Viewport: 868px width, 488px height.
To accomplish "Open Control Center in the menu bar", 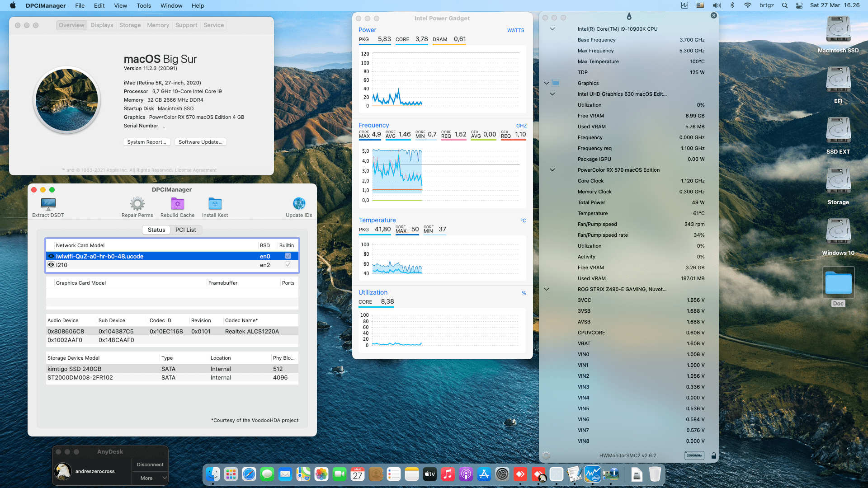I will click(x=799, y=5).
